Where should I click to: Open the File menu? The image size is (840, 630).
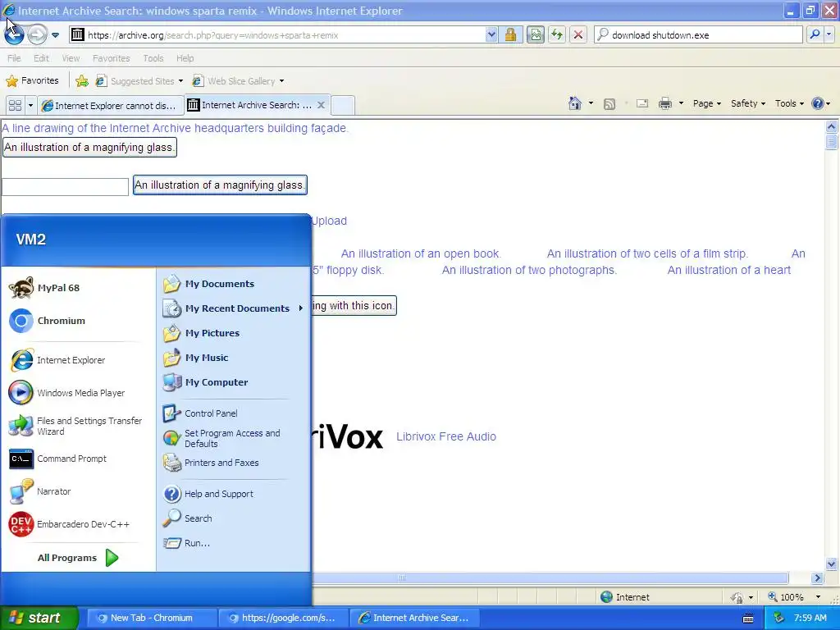click(14, 58)
